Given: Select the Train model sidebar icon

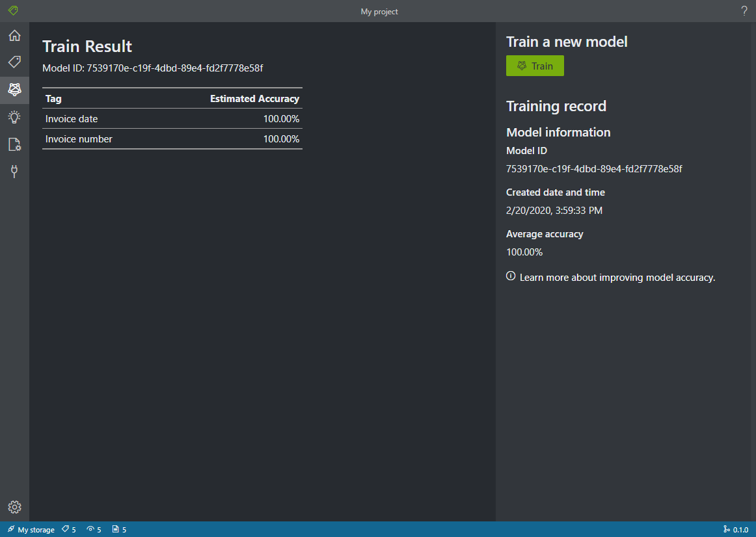Looking at the screenshot, I should (14, 90).
